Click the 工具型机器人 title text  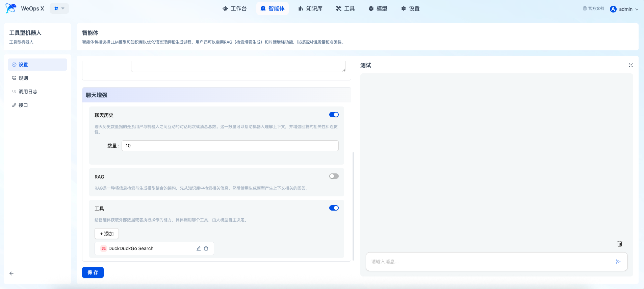pos(25,33)
